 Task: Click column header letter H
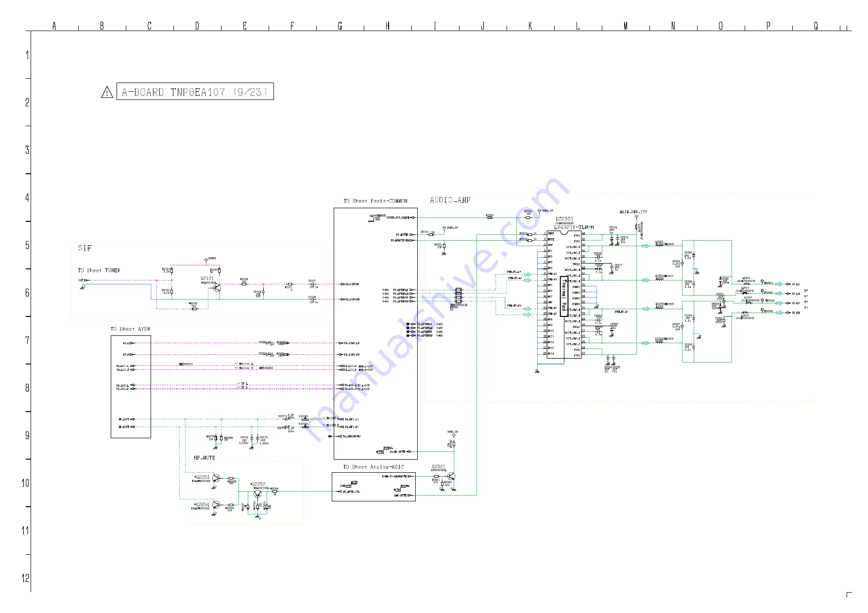[x=388, y=26]
